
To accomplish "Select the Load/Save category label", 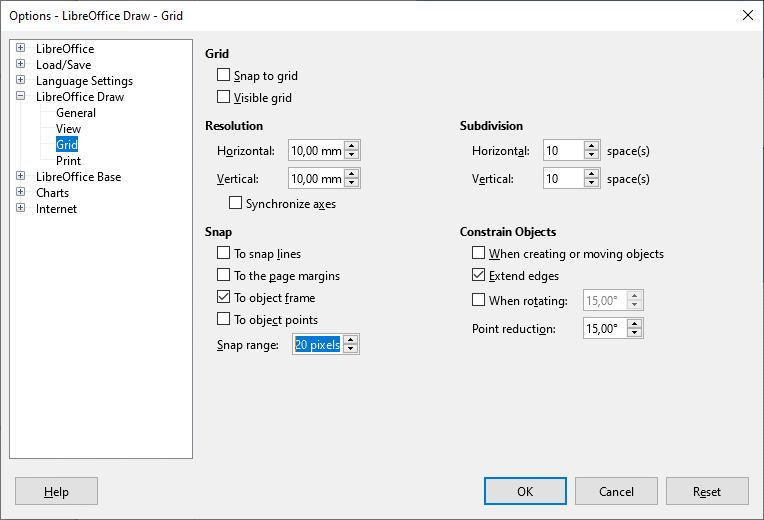I will pyautogui.click(x=63, y=65).
